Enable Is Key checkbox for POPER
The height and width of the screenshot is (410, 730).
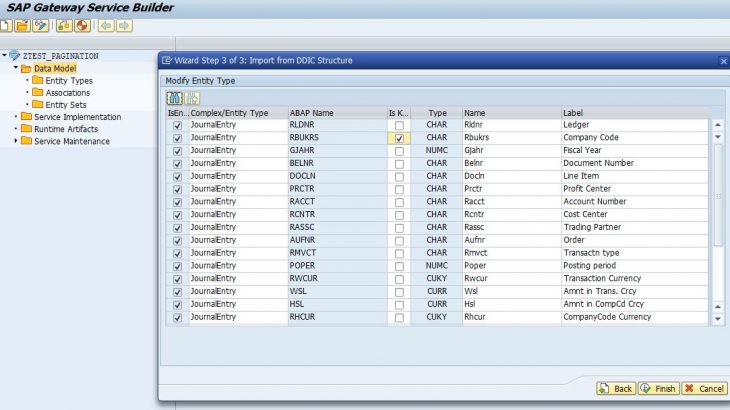pos(399,266)
